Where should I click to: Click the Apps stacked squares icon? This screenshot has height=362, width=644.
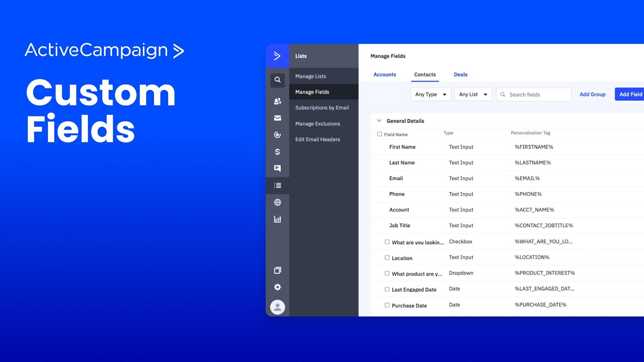tap(277, 270)
